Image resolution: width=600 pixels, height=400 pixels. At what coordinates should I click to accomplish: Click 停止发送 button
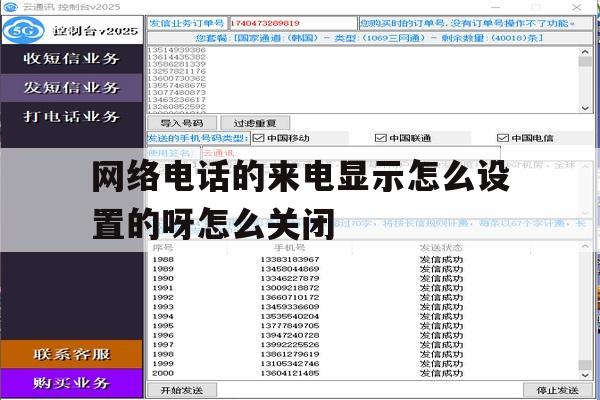click(x=558, y=390)
